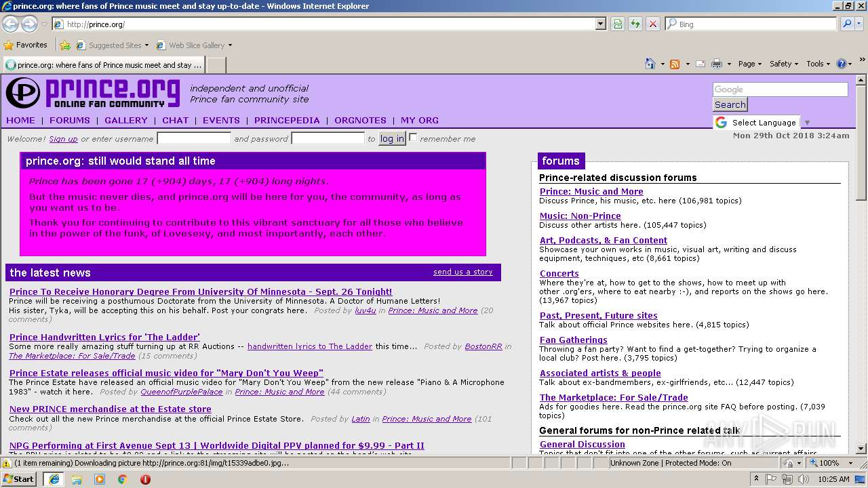Select the prince.org browser tab

point(104,65)
